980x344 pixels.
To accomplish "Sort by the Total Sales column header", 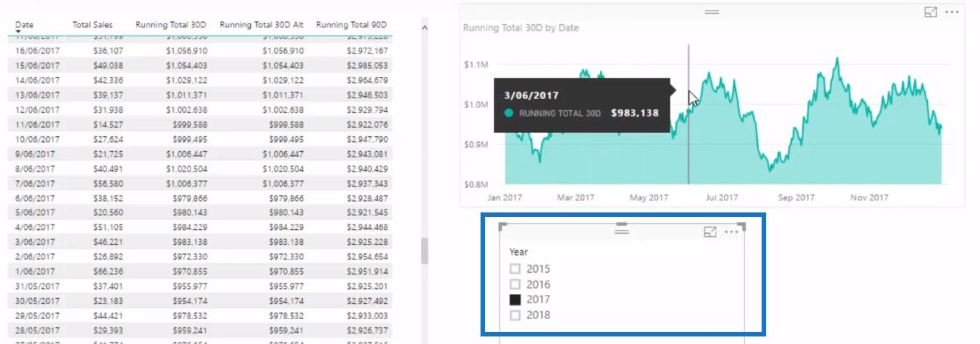I will [92, 24].
